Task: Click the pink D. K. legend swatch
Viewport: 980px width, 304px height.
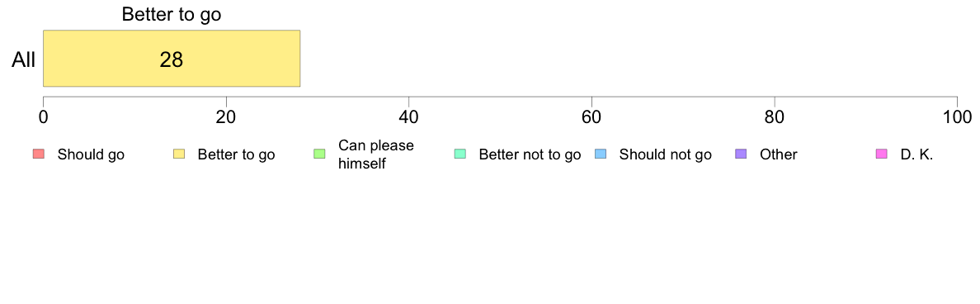Action: click(x=882, y=154)
